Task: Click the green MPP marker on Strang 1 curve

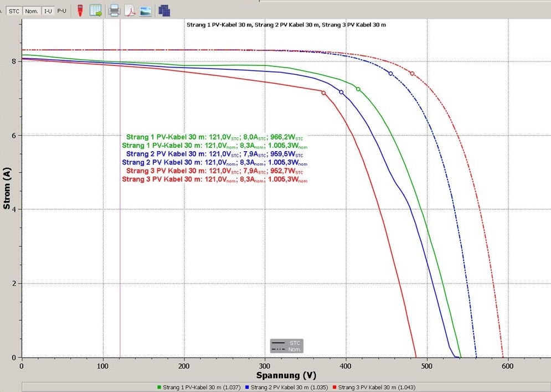Action: coord(358,89)
